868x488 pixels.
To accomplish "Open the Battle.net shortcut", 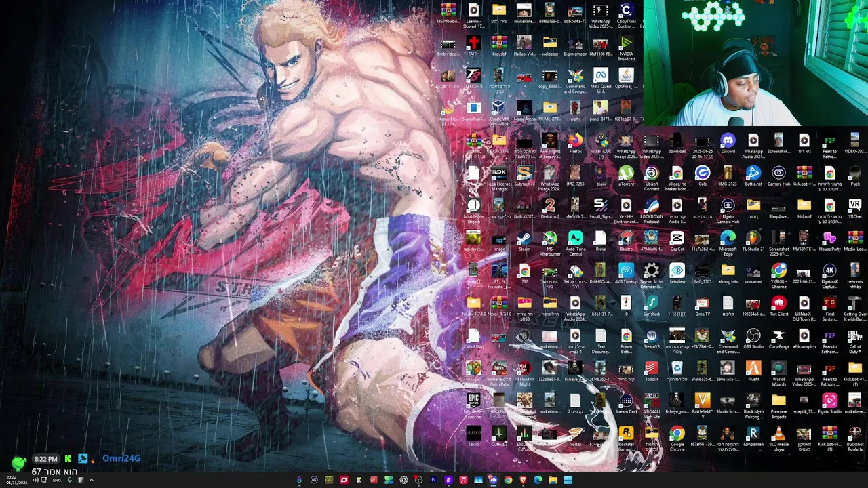I will pos(753,177).
